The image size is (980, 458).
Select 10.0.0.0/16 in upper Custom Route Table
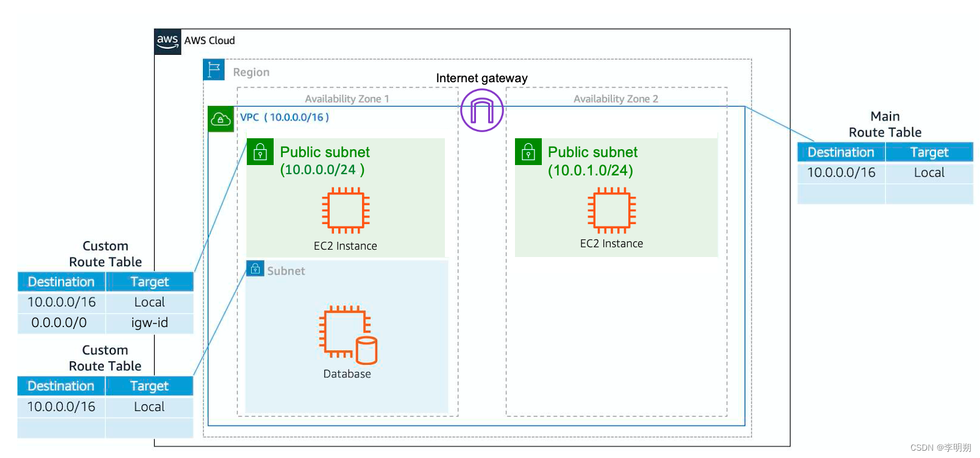point(61,302)
